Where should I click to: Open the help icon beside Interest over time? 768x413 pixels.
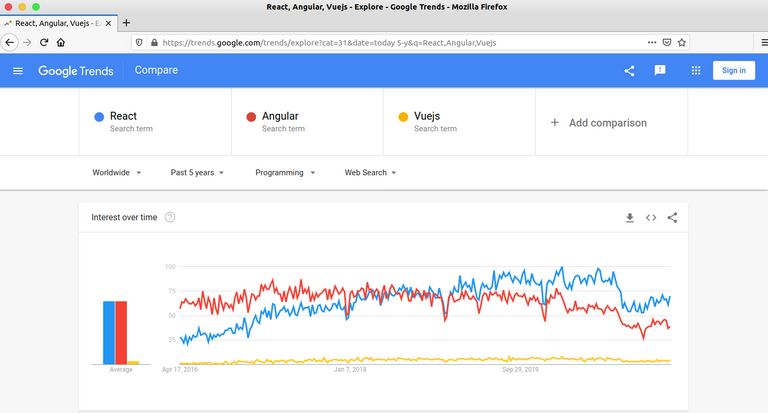pyautogui.click(x=170, y=217)
